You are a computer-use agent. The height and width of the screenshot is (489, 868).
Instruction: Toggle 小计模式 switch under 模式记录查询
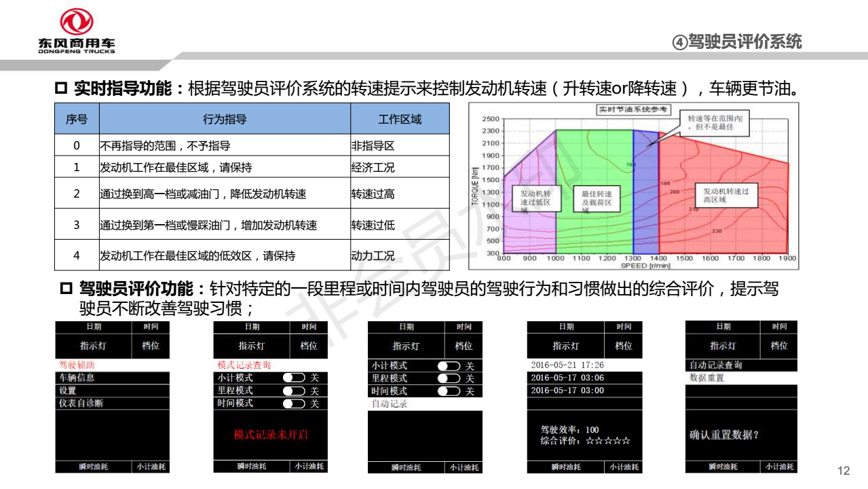point(293,378)
